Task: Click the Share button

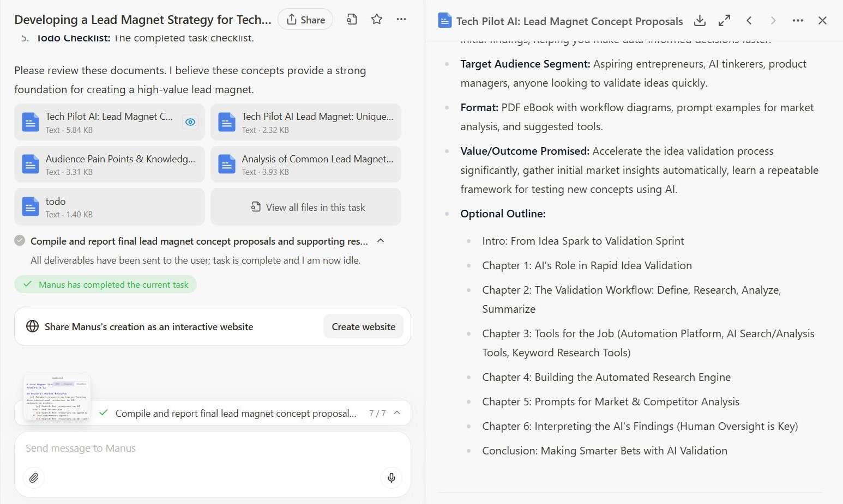Action: (305, 20)
